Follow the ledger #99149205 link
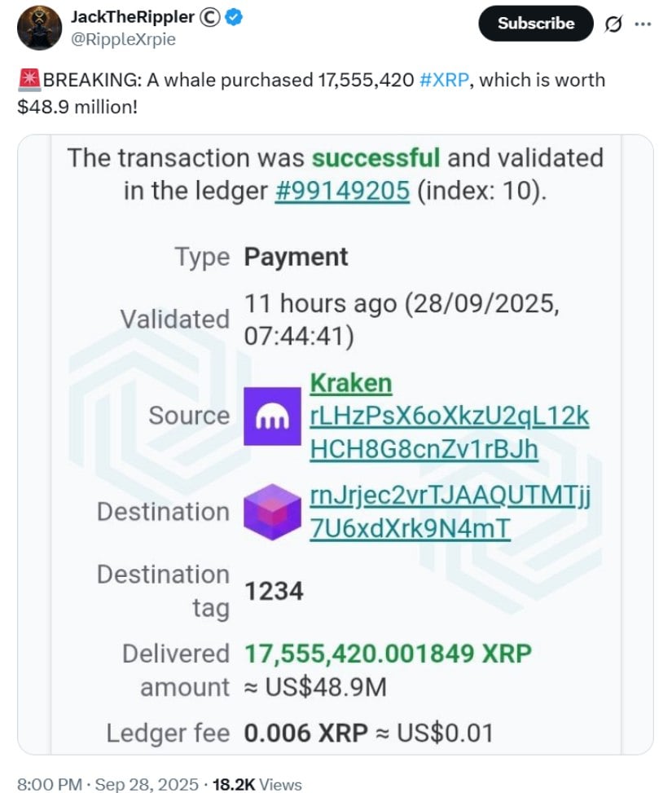The image size is (672, 793). click(341, 191)
